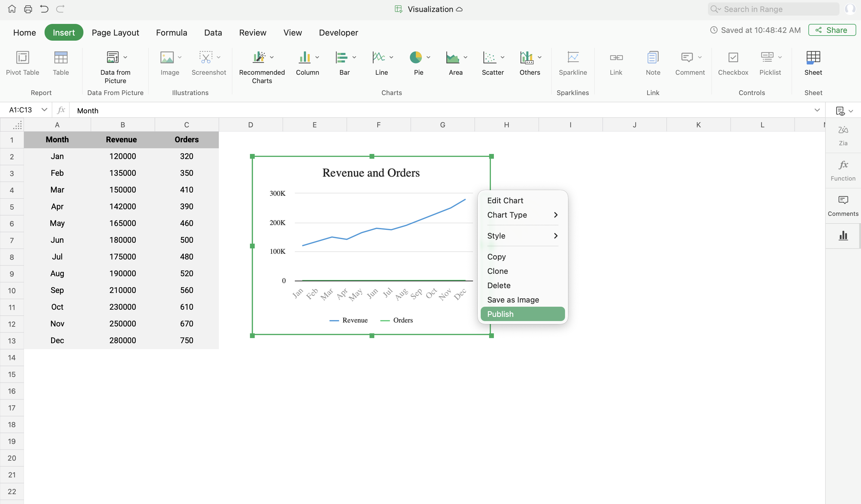The height and width of the screenshot is (504, 861).
Task: Insert a Pie chart
Action: (x=416, y=58)
